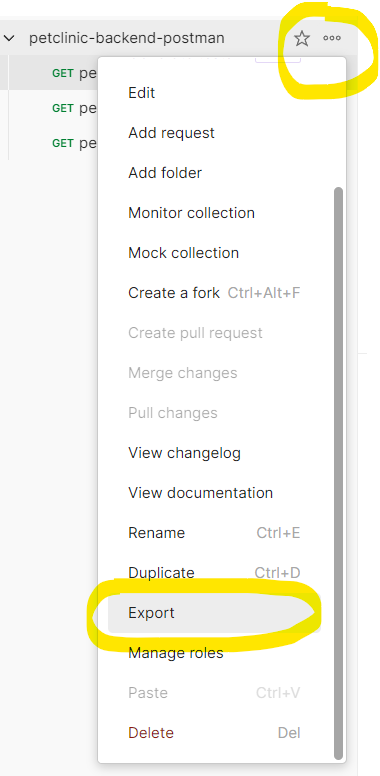
Task: Open the third GET request item
Action: click(x=74, y=144)
